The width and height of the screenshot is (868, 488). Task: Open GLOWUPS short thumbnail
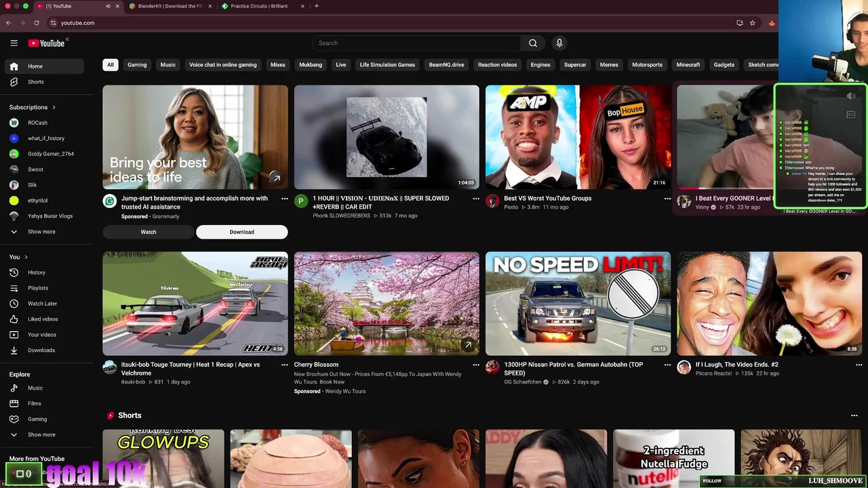point(163,458)
